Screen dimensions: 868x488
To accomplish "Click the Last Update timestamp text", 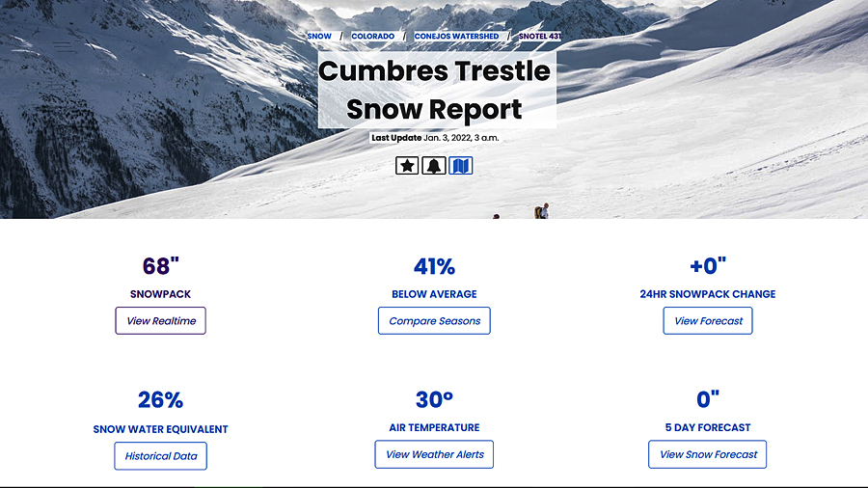I will pos(435,138).
